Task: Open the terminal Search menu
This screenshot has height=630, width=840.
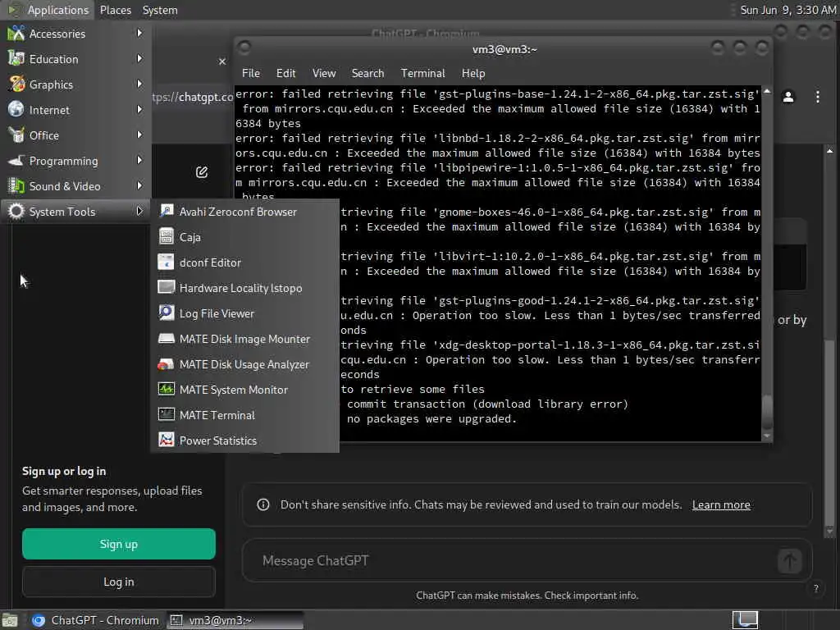Action: point(367,73)
